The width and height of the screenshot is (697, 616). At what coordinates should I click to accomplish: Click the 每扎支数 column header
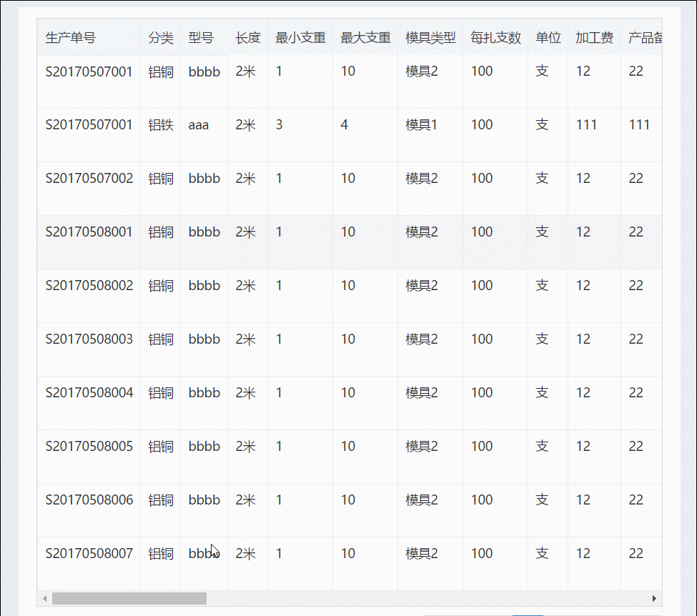(495, 38)
